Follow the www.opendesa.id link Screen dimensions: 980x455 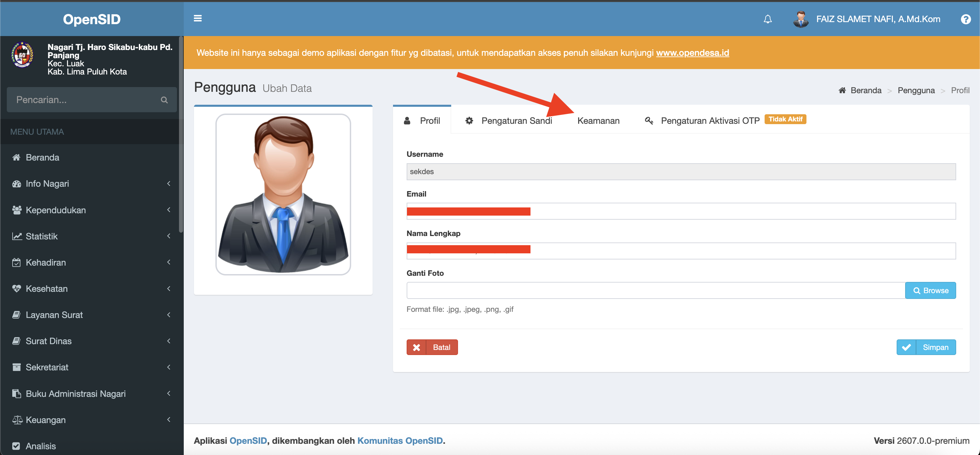692,52
